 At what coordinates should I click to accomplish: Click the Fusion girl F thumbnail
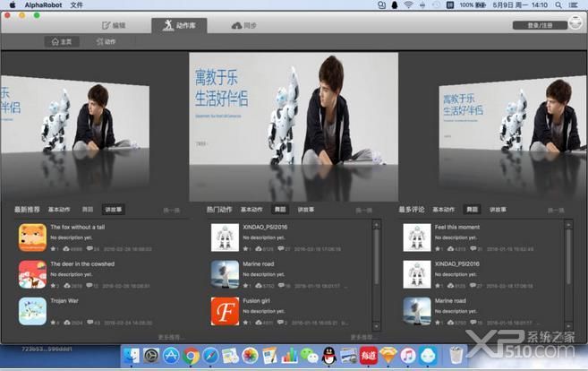pos(225,311)
